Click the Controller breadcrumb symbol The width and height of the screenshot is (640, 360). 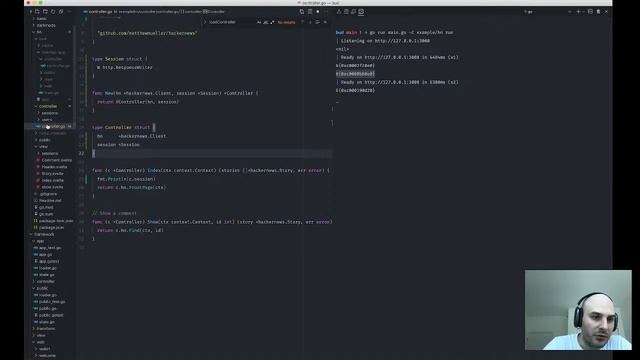(x=214, y=12)
